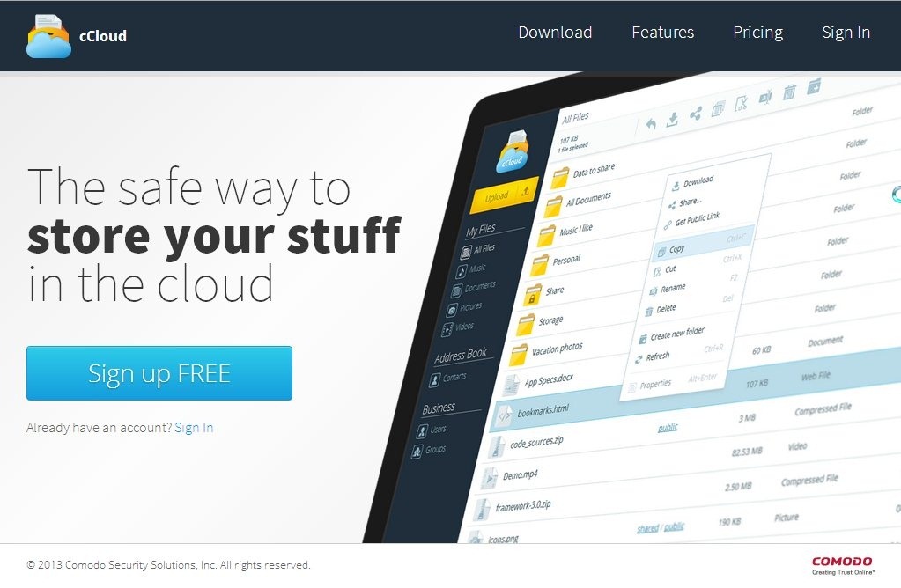Click the back arrow toolbar icon in preview
The image size is (901, 588).
651,123
